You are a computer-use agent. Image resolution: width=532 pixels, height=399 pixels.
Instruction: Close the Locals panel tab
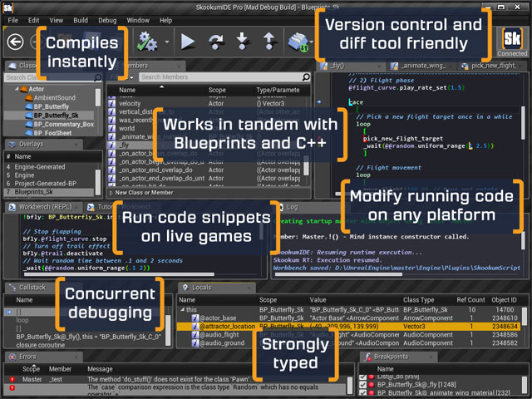pos(249,288)
